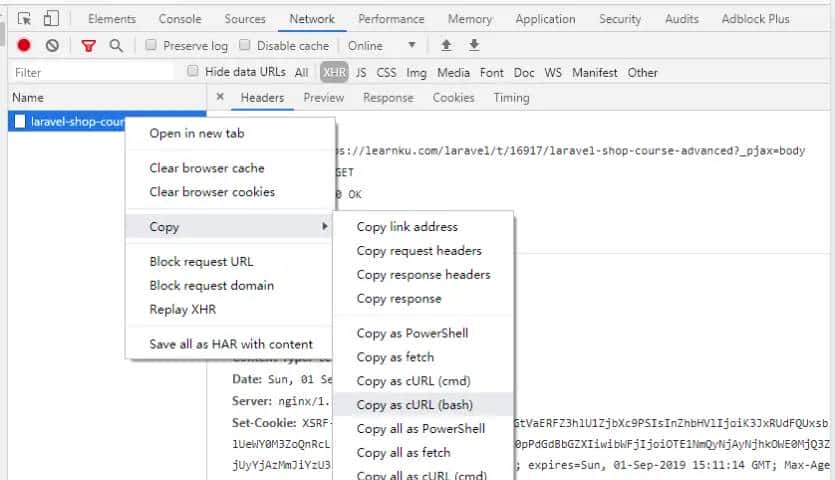Choose Block request domain
Viewport: 835px width, 480px height.
(x=230, y=286)
